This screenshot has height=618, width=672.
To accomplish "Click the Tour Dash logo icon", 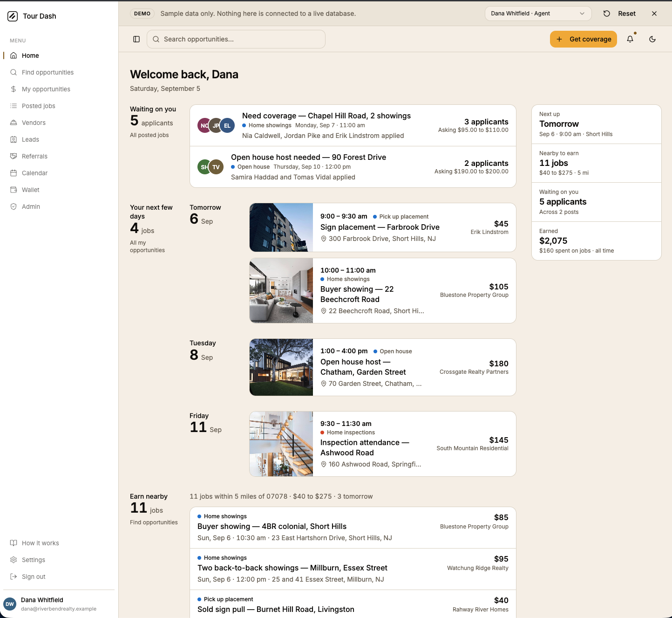I will [13, 16].
